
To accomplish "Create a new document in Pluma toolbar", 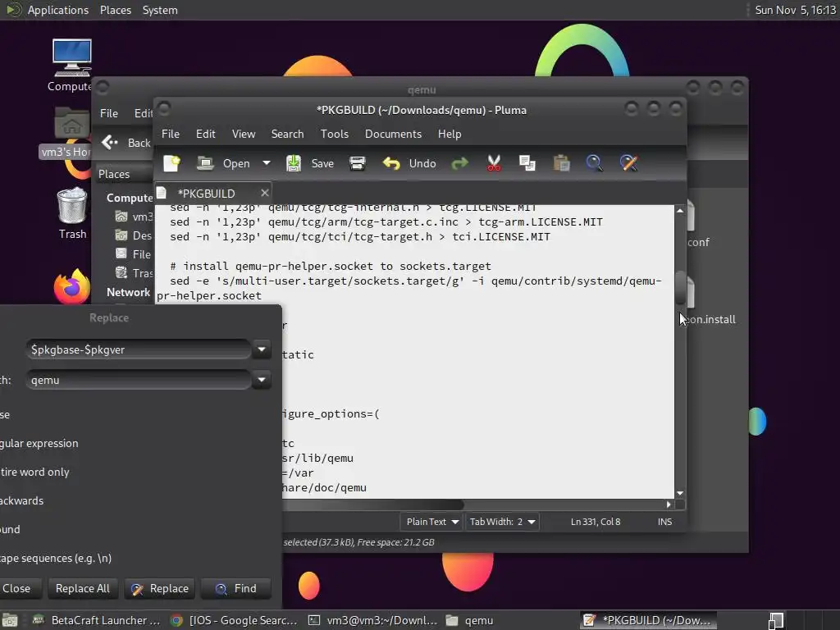I will coord(171,163).
